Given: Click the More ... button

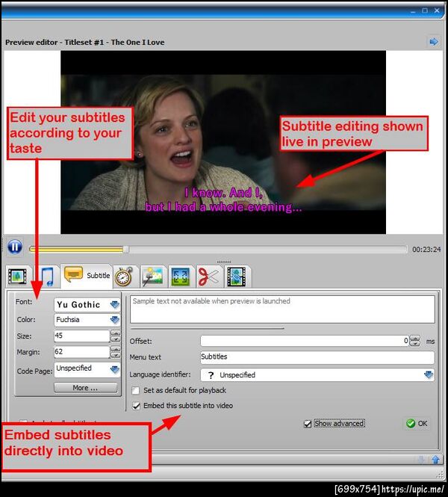Looking at the screenshot, I should pos(85,388).
